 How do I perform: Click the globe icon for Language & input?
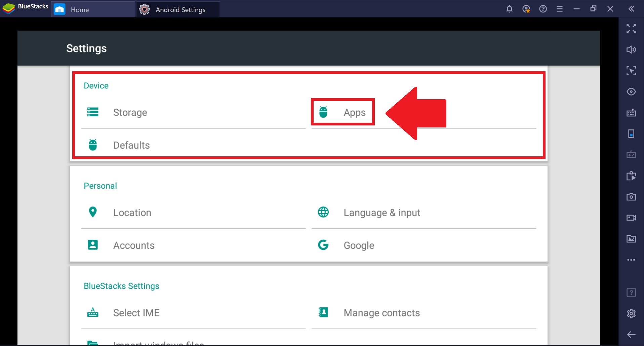[323, 212]
